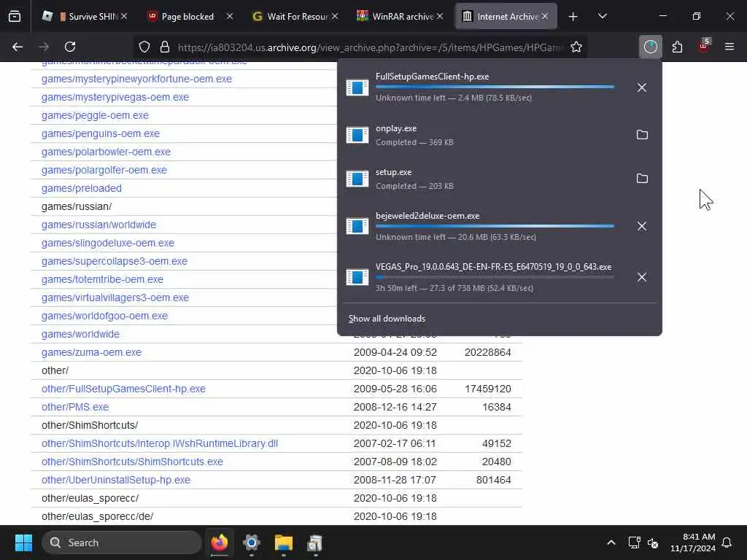Open Firefox from the taskbar
Image resolution: width=747 pixels, height=560 pixels.
219,542
